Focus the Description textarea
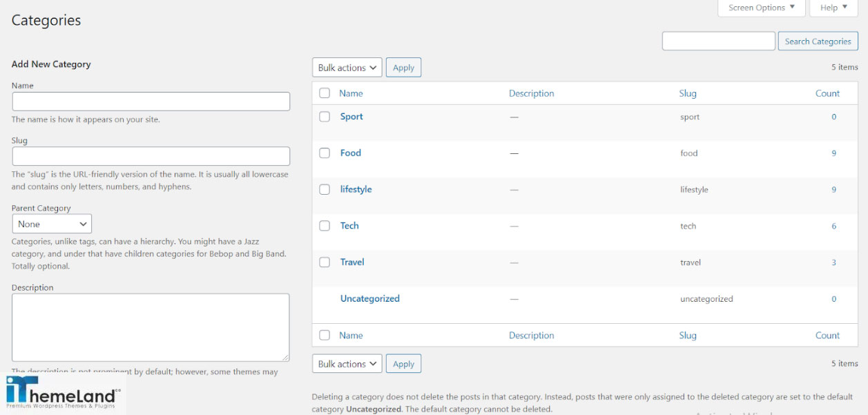 tap(151, 327)
